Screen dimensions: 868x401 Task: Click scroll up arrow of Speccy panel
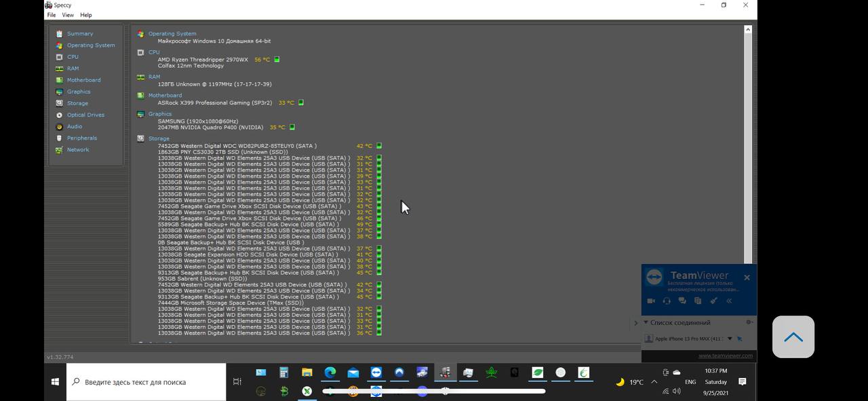coord(748,30)
